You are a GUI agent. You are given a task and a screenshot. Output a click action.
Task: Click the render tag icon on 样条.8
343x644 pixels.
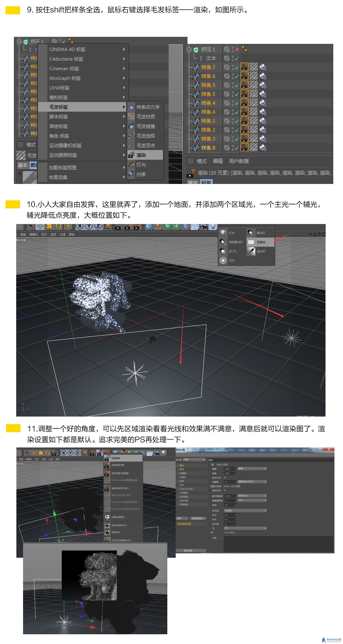244,148
